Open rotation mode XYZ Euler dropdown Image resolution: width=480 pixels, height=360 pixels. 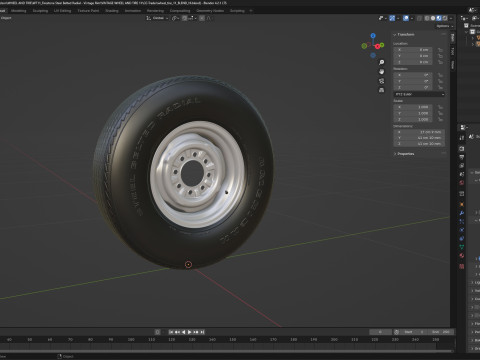tap(419, 94)
